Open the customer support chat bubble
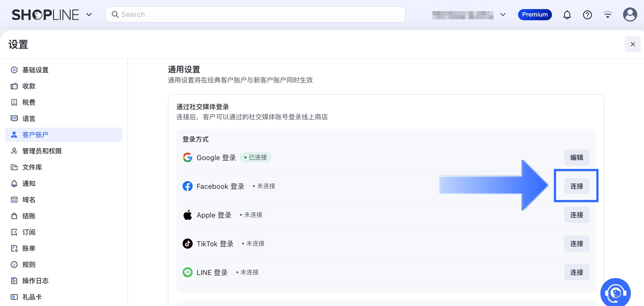 coord(615,293)
